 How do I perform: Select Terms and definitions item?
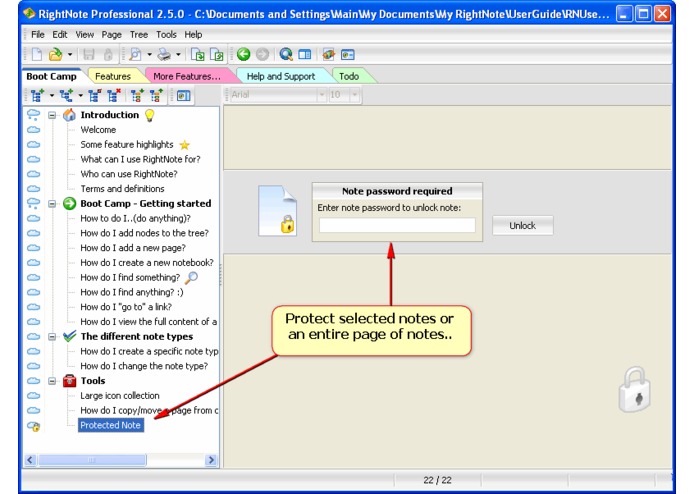tap(122, 189)
